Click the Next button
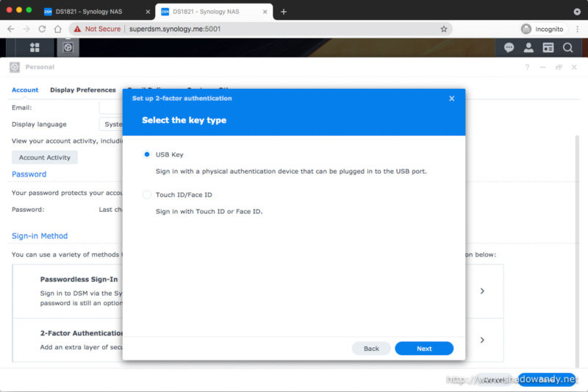The height and width of the screenshot is (392, 588). click(424, 349)
